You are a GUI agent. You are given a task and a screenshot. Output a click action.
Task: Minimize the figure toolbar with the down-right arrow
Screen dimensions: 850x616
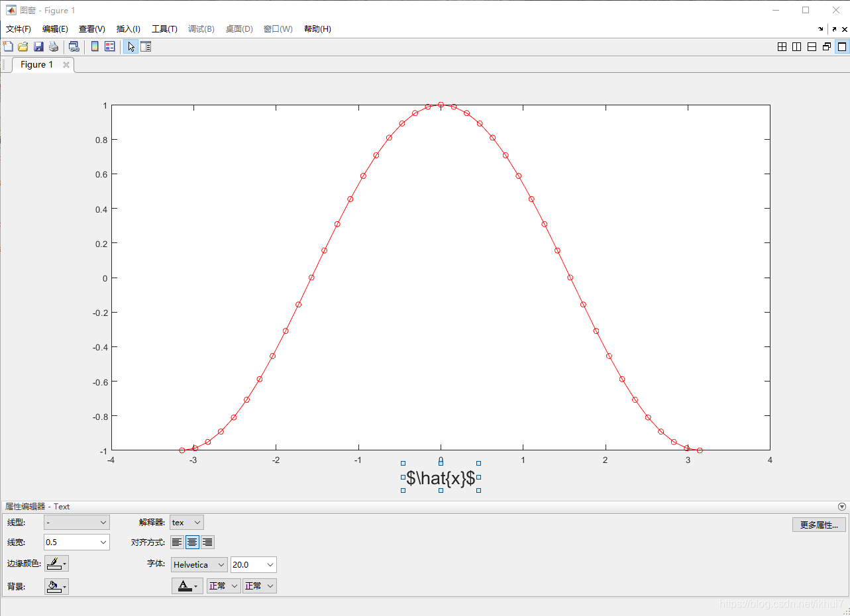click(x=821, y=29)
